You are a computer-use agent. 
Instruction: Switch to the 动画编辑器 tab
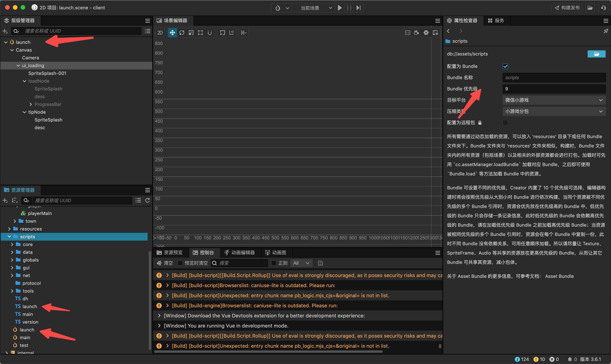click(240, 253)
